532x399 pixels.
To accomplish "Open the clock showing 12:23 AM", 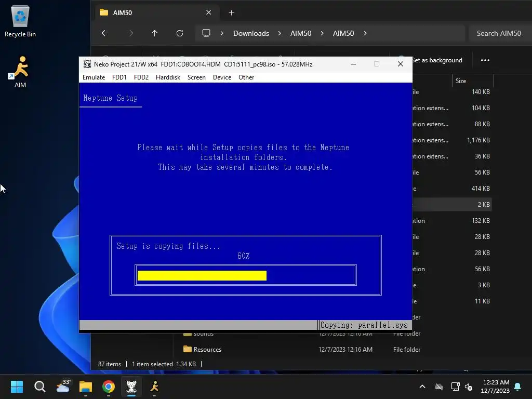I will 495,387.
